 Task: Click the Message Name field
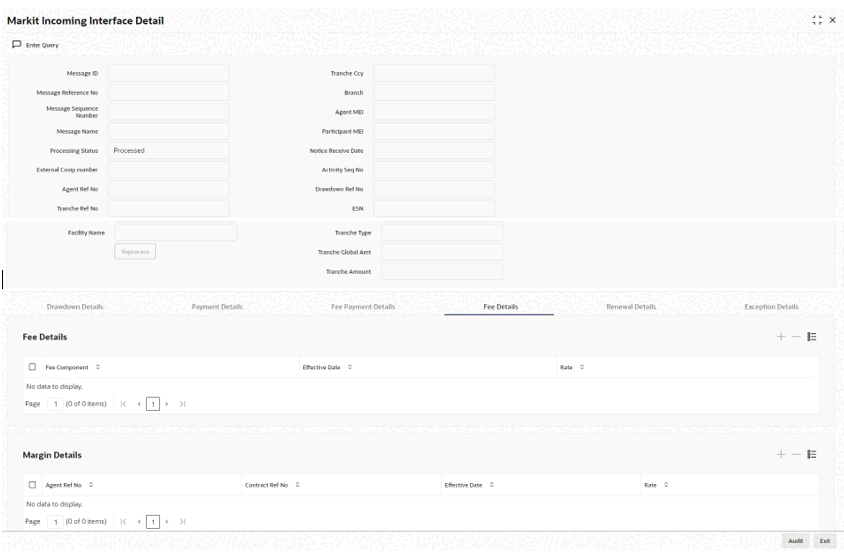coord(168,131)
